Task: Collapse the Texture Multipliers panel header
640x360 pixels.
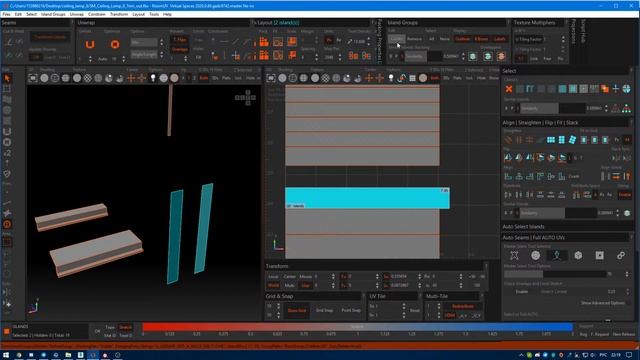Action: coord(540,22)
